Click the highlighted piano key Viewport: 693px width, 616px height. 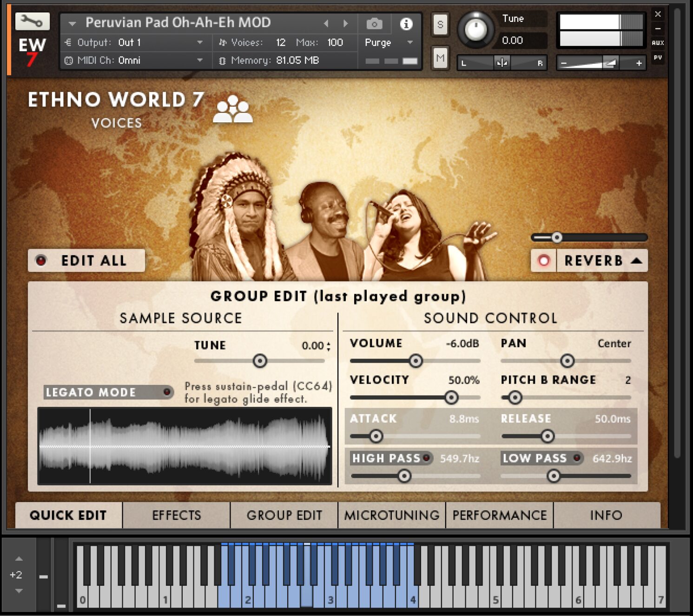306,576
